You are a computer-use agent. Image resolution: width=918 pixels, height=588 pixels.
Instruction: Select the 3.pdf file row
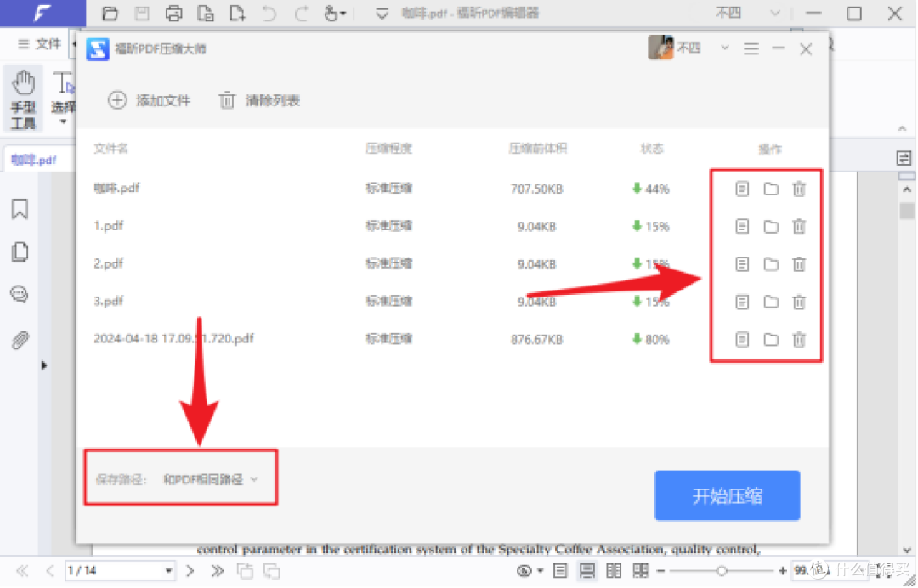(452, 302)
